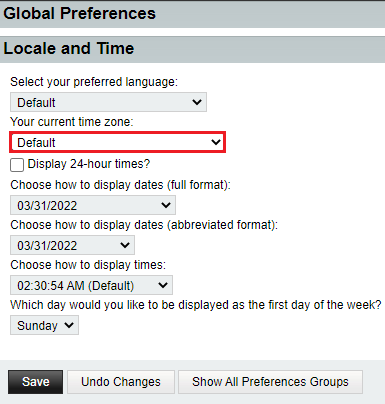Click the full format dates label text

click(x=120, y=185)
